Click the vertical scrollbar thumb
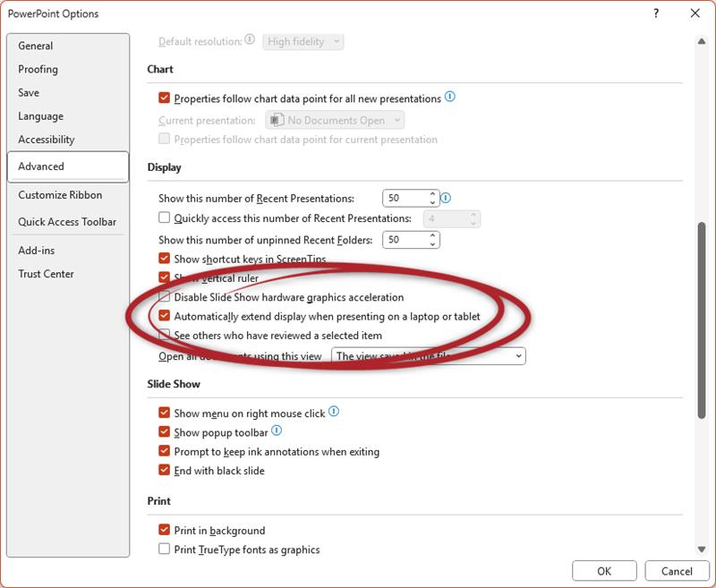Image resolution: width=716 pixels, height=588 pixels. 702,320
